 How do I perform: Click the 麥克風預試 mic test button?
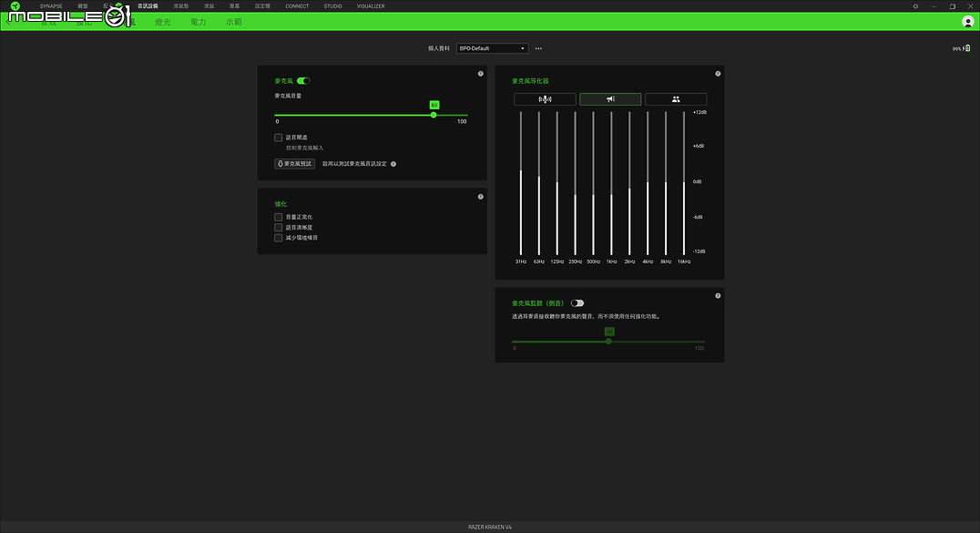[294, 163]
